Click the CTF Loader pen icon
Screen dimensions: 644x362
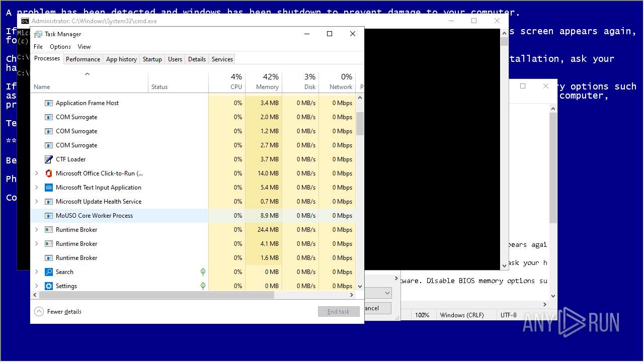(49, 159)
